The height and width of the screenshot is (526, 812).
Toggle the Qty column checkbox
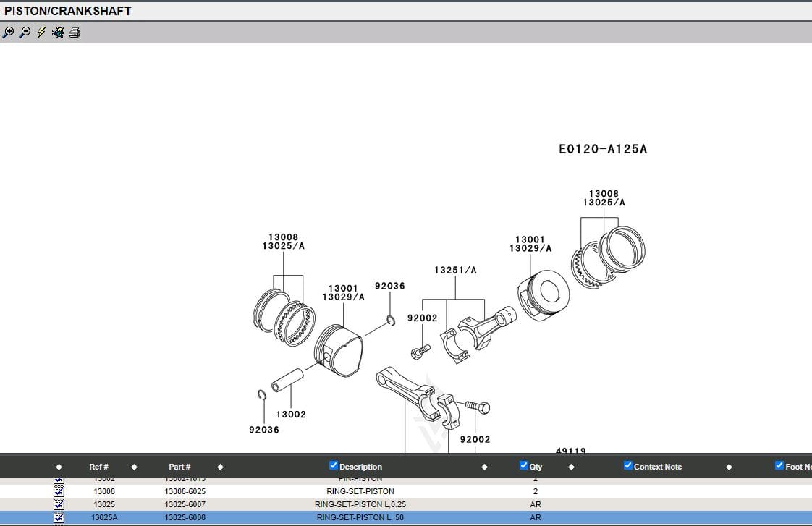pos(524,465)
